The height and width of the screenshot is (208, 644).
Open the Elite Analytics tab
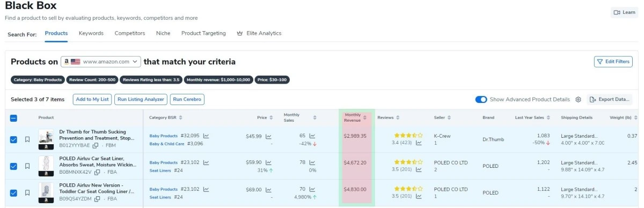259,33
